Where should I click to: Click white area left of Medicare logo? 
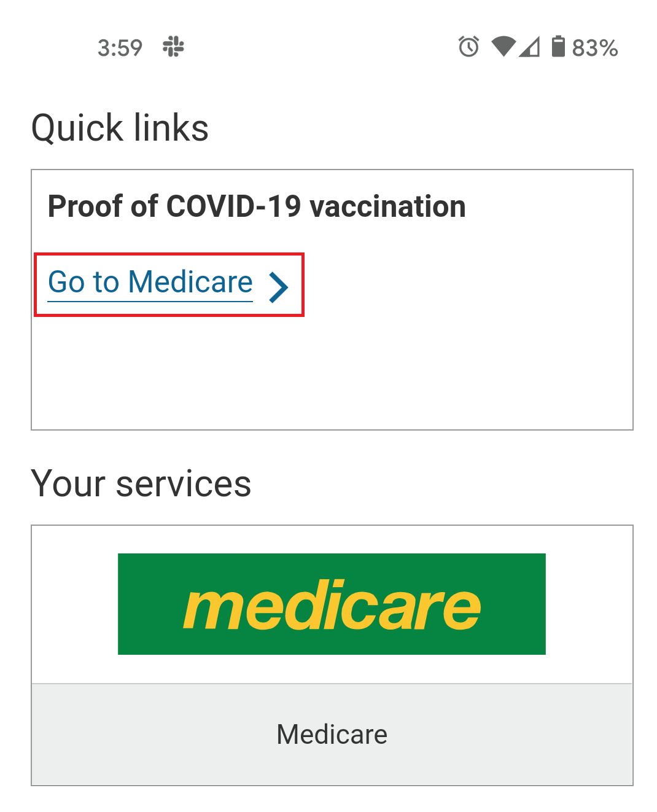pos(74,604)
